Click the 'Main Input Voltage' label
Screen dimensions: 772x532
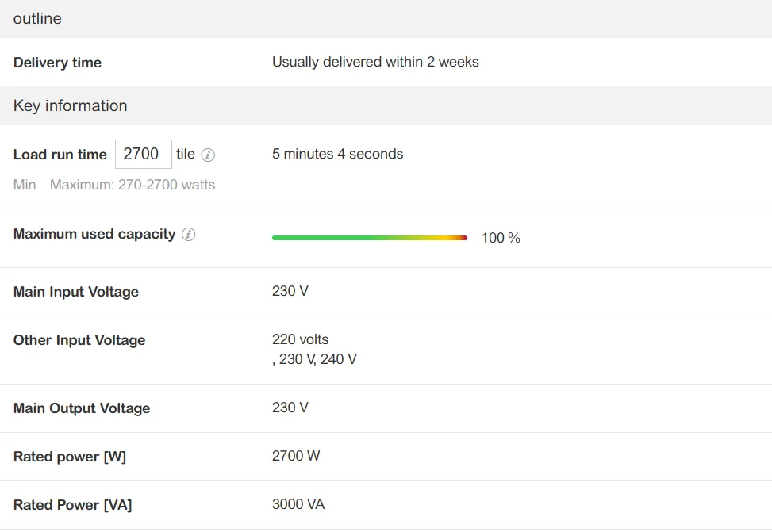coord(76,292)
